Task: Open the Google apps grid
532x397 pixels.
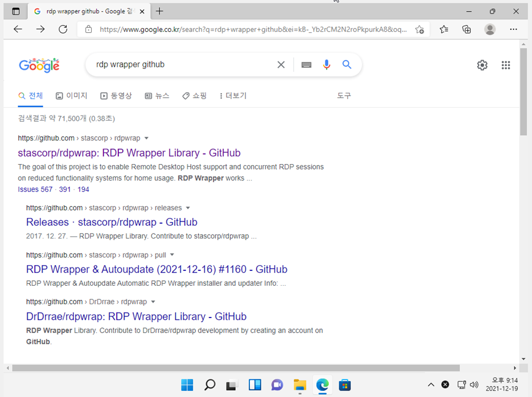Action: click(x=505, y=65)
